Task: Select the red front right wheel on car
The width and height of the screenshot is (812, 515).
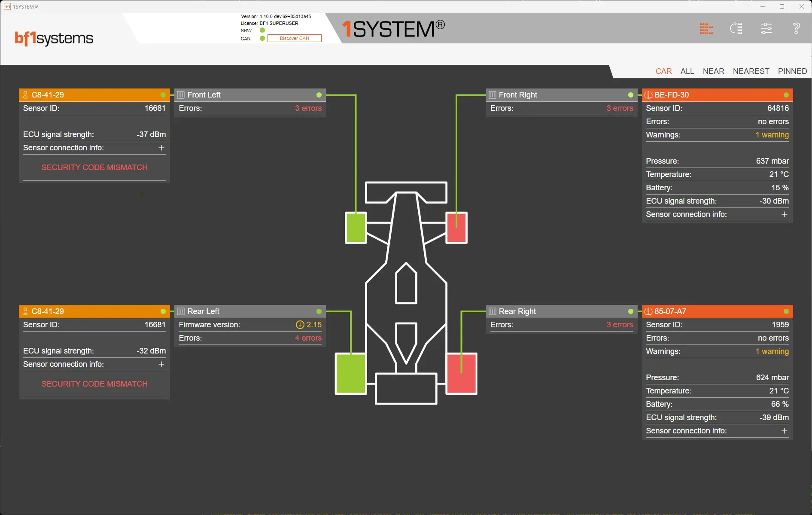Action: [456, 228]
